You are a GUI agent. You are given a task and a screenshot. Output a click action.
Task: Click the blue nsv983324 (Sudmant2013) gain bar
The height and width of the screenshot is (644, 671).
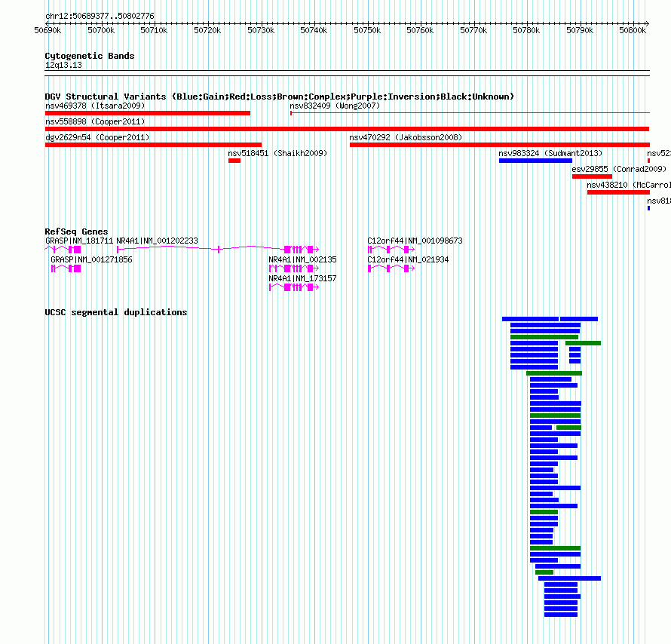(535, 161)
